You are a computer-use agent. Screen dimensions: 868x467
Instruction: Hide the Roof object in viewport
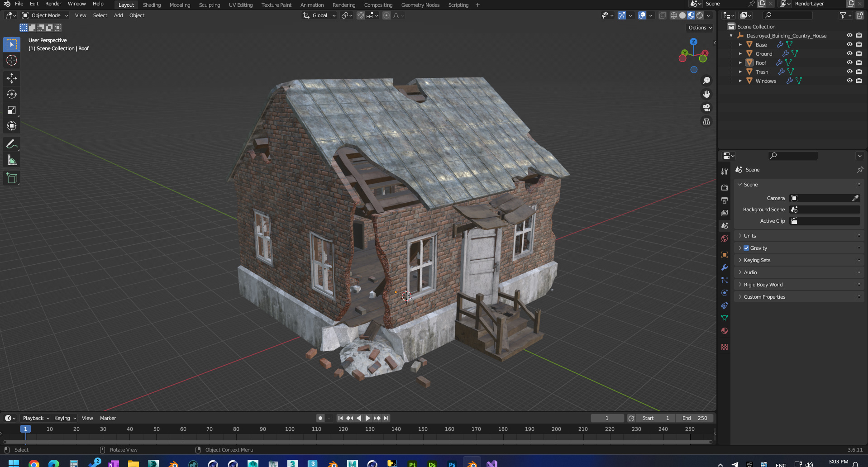coord(849,62)
